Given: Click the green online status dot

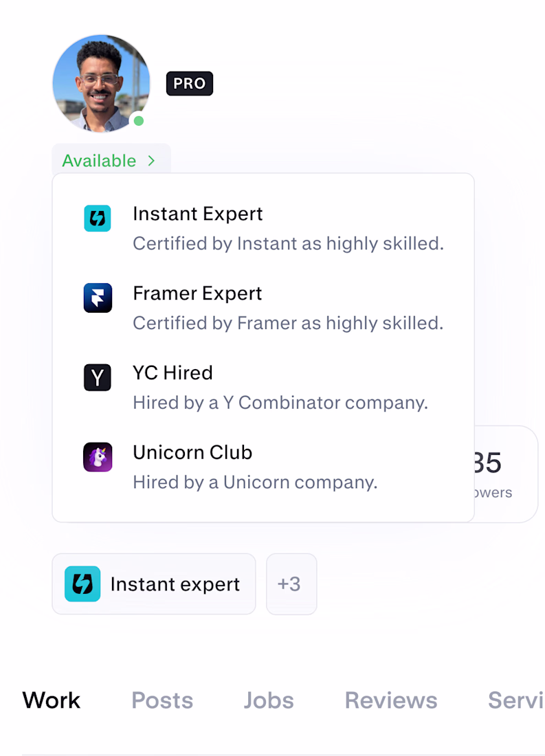Looking at the screenshot, I should pyautogui.click(x=139, y=120).
